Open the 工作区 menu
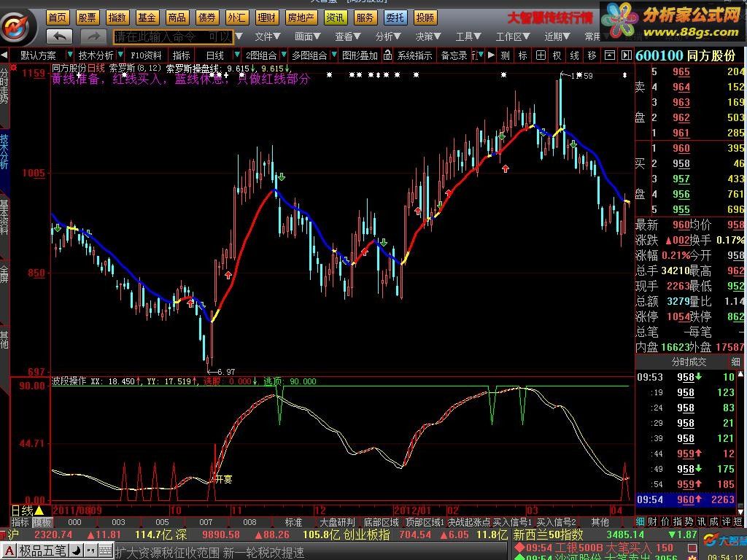 coord(513,36)
